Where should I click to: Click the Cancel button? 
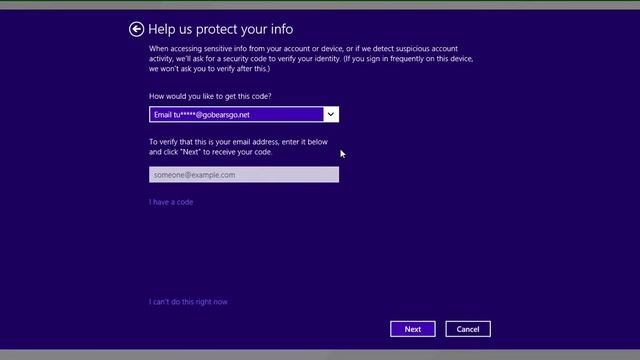(468, 329)
